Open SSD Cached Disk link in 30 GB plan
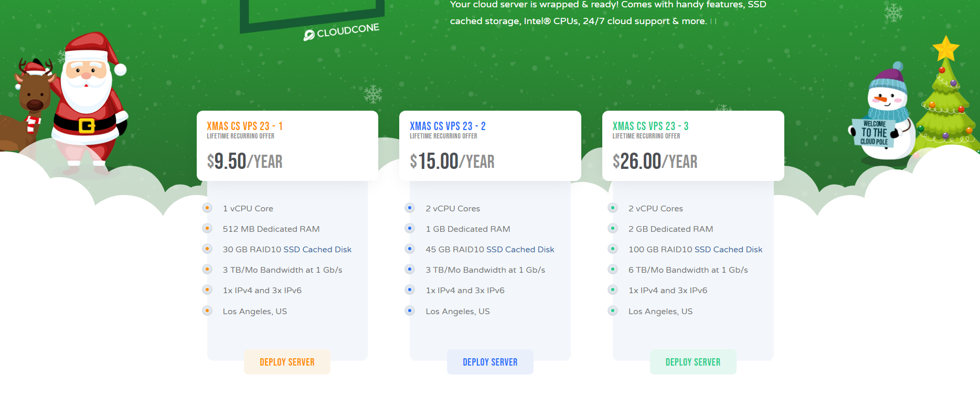980x396 pixels. pos(317,250)
